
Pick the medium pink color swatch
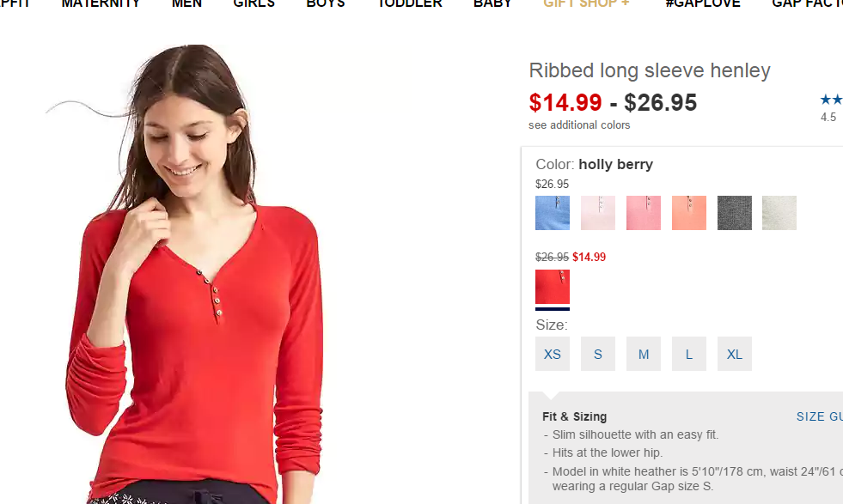(644, 213)
